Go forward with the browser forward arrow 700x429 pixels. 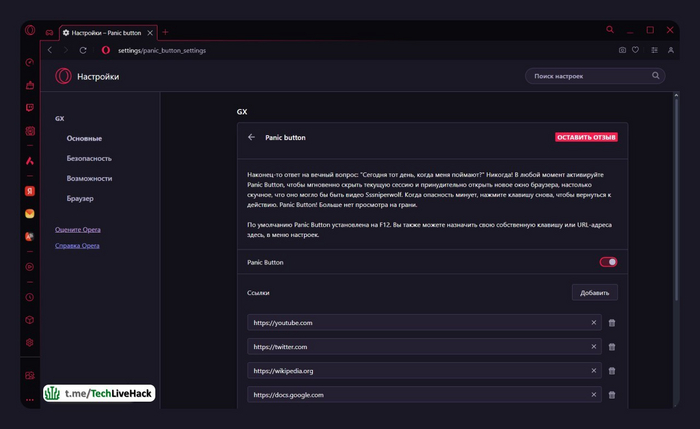(66, 50)
